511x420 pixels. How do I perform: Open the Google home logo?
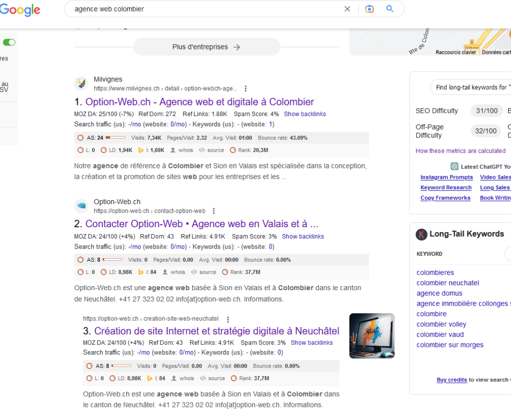pyautogui.click(x=20, y=10)
